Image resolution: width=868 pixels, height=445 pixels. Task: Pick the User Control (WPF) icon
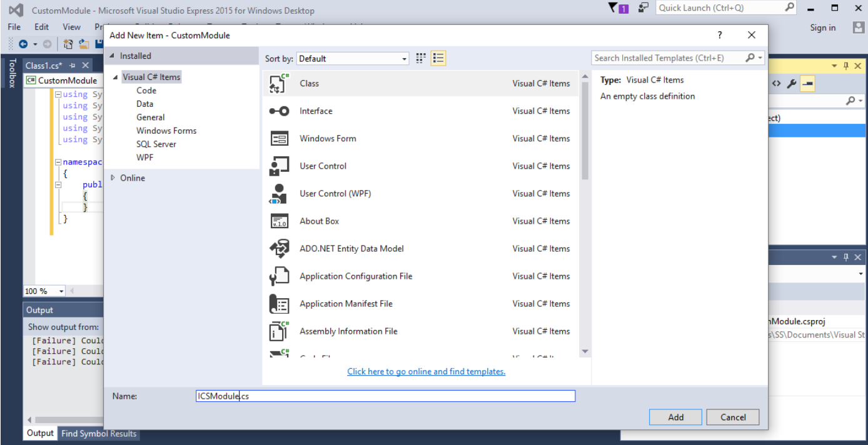point(279,194)
